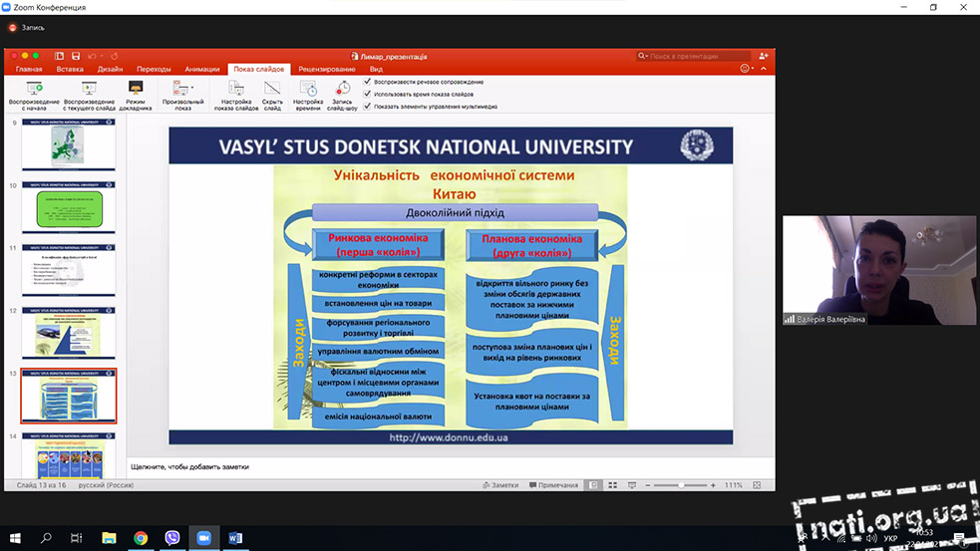Toggle show media controls checkbox
980x551 pixels.
[x=367, y=107]
